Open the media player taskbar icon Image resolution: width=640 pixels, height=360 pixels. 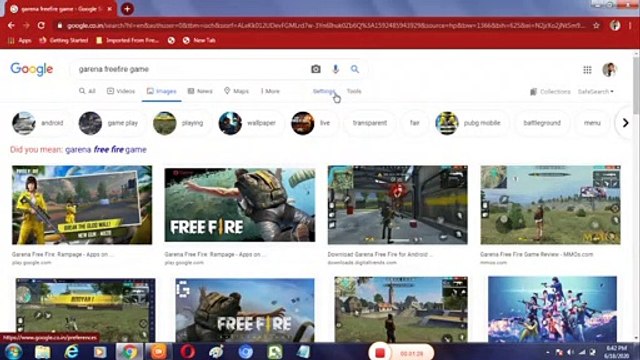click(x=100, y=351)
